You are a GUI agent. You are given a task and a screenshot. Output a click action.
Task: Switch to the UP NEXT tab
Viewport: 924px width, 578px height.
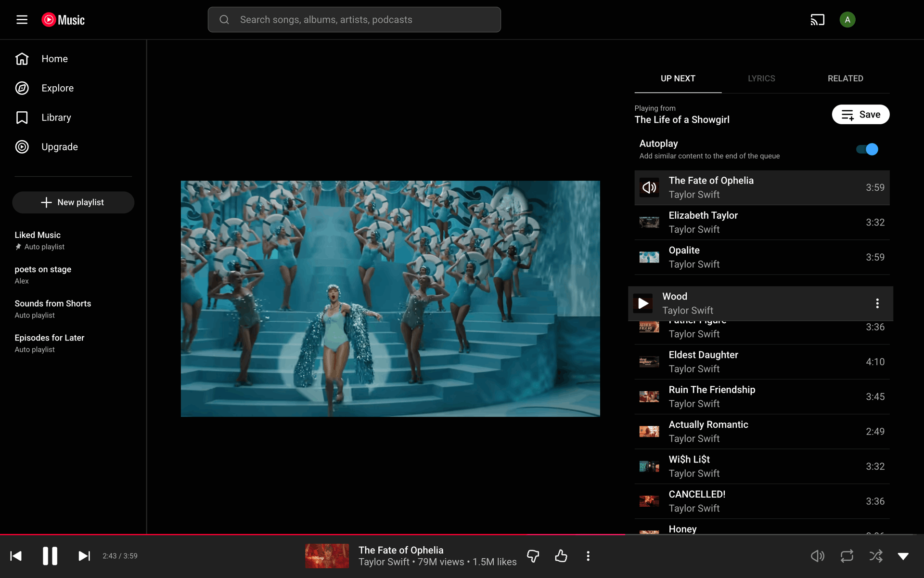tap(678, 79)
